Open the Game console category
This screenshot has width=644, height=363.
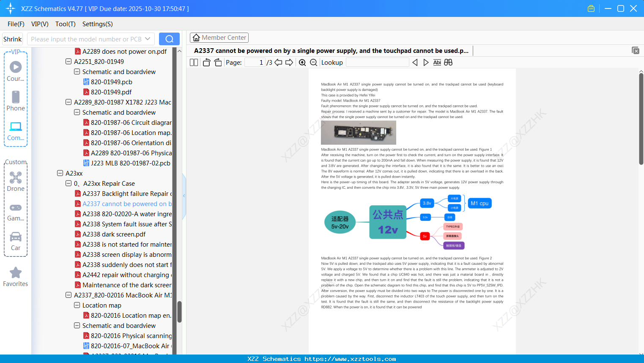(16, 212)
